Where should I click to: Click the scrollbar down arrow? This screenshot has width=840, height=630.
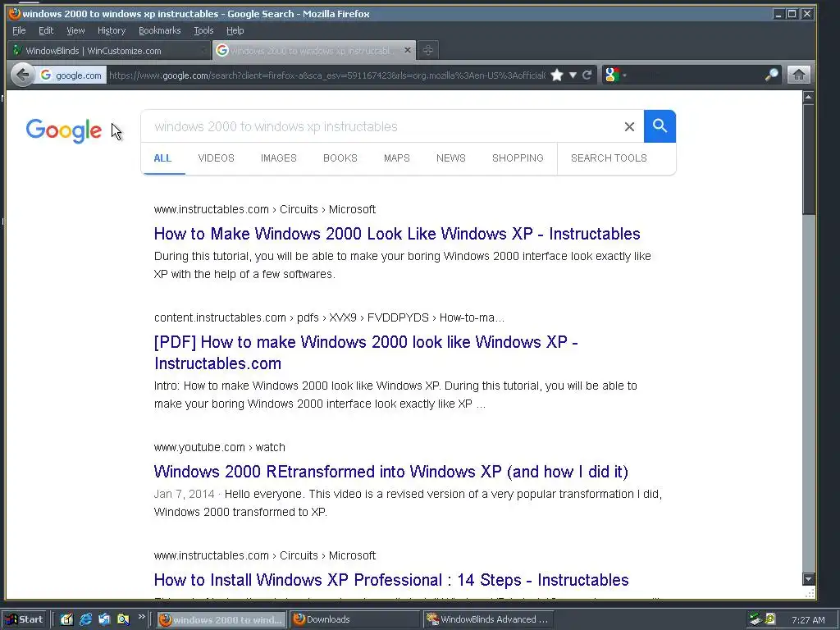coord(808,578)
